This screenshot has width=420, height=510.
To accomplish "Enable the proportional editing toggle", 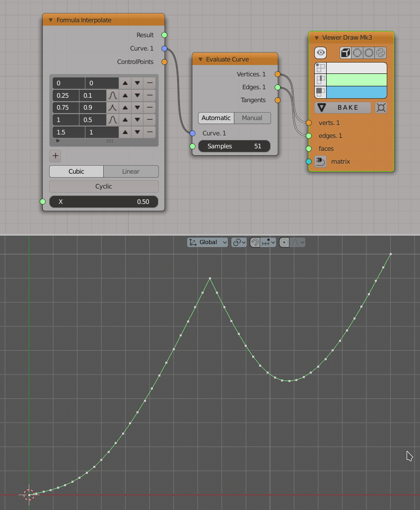I will click(x=284, y=242).
